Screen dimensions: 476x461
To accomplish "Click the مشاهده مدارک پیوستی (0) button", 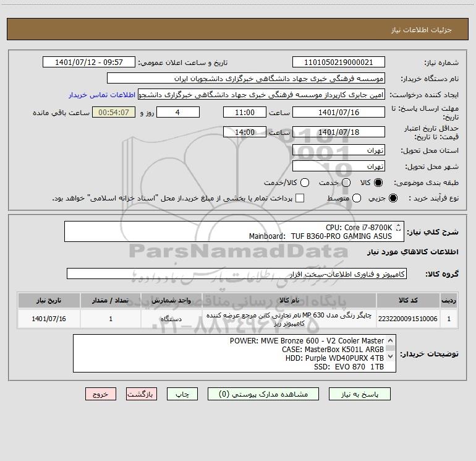I will [263, 394].
